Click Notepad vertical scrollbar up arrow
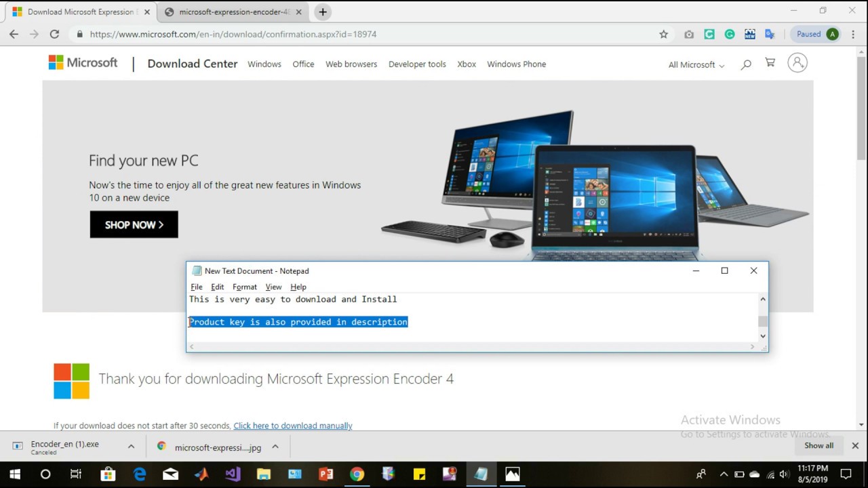Image resolution: width=868 pixels, height=488 pixels. point(763,299)
